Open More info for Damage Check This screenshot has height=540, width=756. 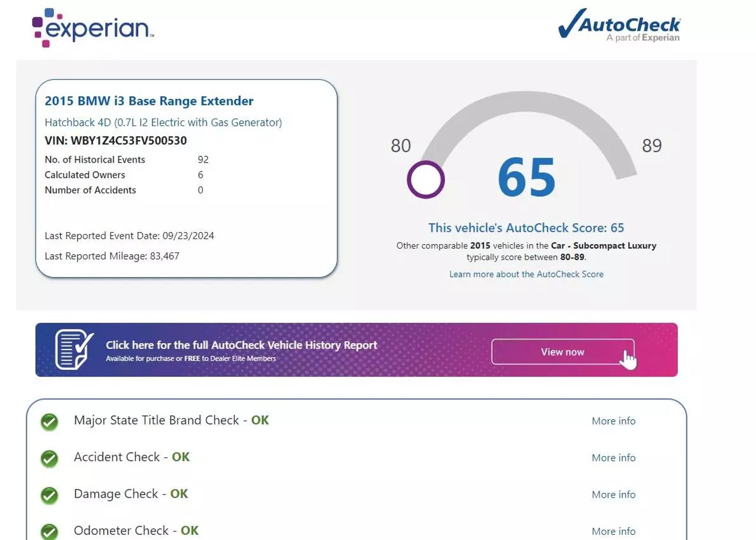[x=613, y=494]
